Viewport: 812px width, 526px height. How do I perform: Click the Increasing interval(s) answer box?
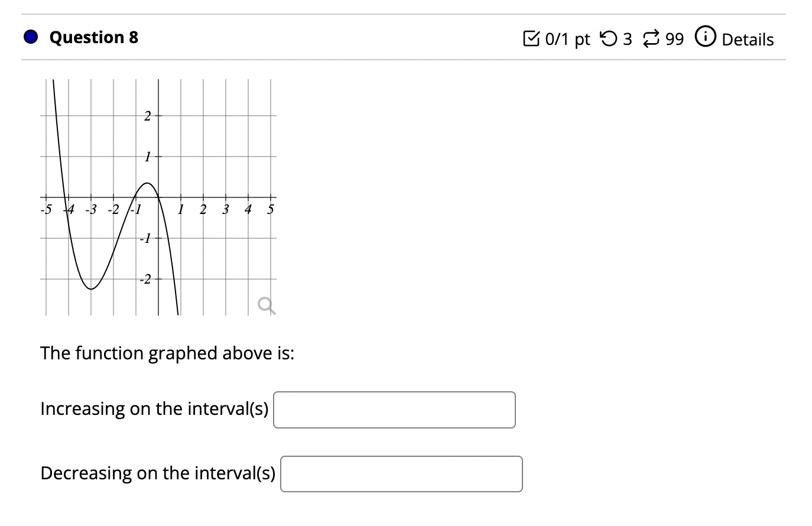tap(394, 410)
